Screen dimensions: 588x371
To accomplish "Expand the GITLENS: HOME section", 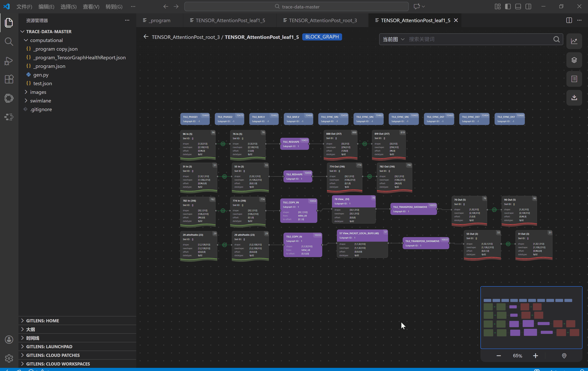I will tap(42, 321).
